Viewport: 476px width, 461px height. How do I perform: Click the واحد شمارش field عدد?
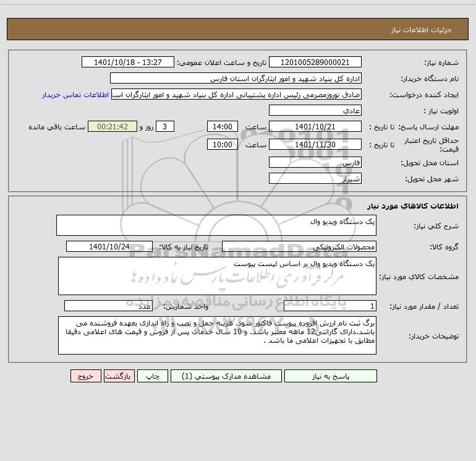click(108, 306)
